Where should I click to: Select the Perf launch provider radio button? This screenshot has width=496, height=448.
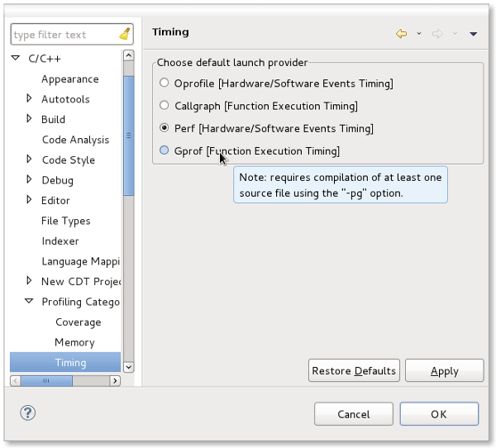click(164, 128)
